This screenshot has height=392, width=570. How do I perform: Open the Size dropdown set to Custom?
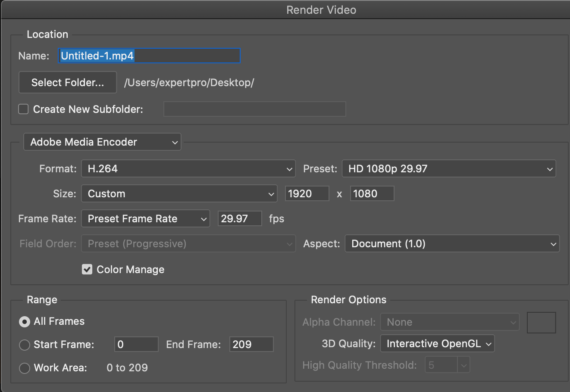coord(179,193)
